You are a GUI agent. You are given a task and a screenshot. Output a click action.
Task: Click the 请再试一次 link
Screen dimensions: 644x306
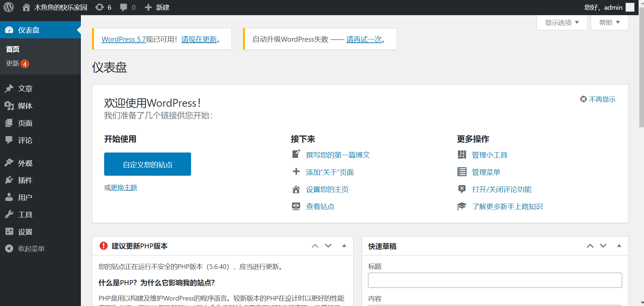pos(364,39)
